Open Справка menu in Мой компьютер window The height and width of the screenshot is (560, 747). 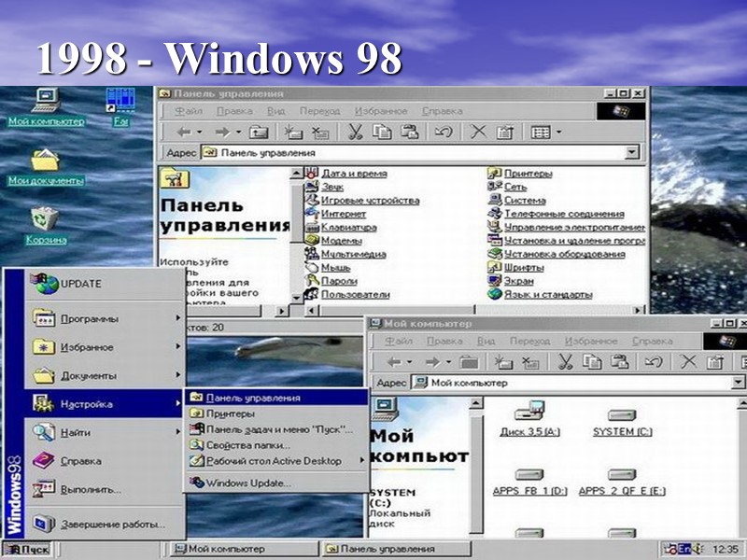(x=652, y=341)
